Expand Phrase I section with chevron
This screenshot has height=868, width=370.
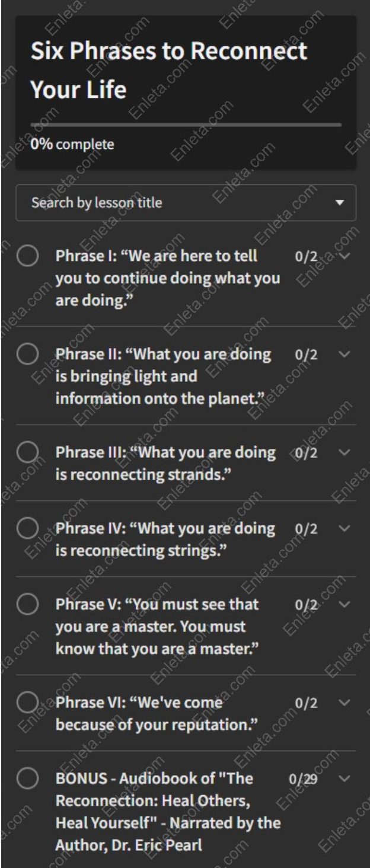click(344, 257)
